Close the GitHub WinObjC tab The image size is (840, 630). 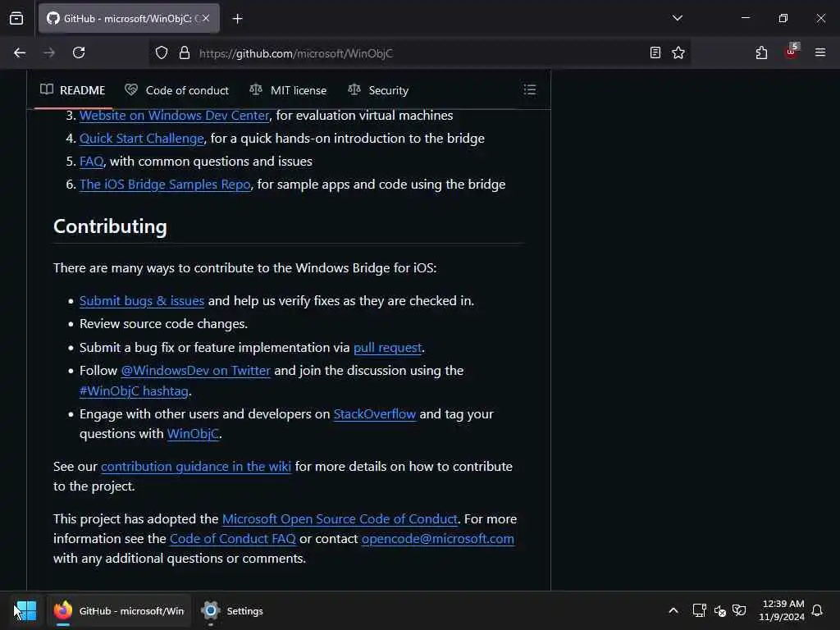click(206, 18)
